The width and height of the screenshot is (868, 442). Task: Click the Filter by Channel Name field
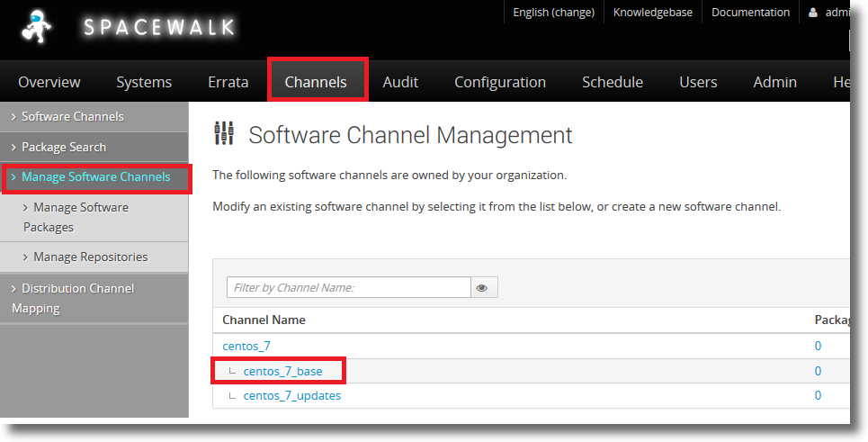point(349,287)
